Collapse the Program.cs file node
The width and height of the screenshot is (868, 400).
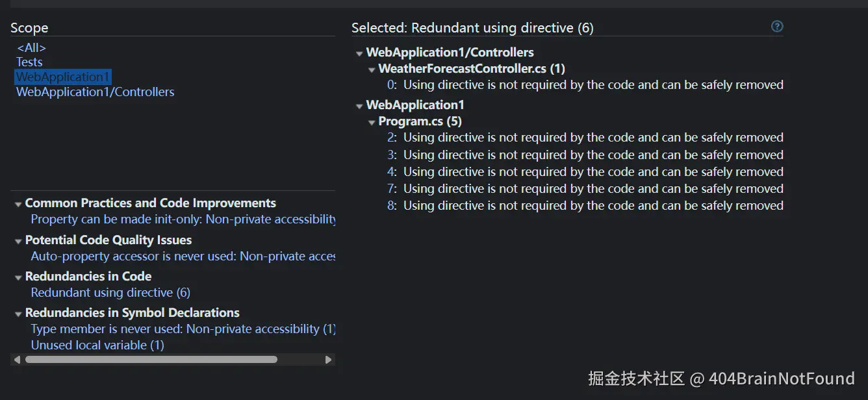click(372, 122)
